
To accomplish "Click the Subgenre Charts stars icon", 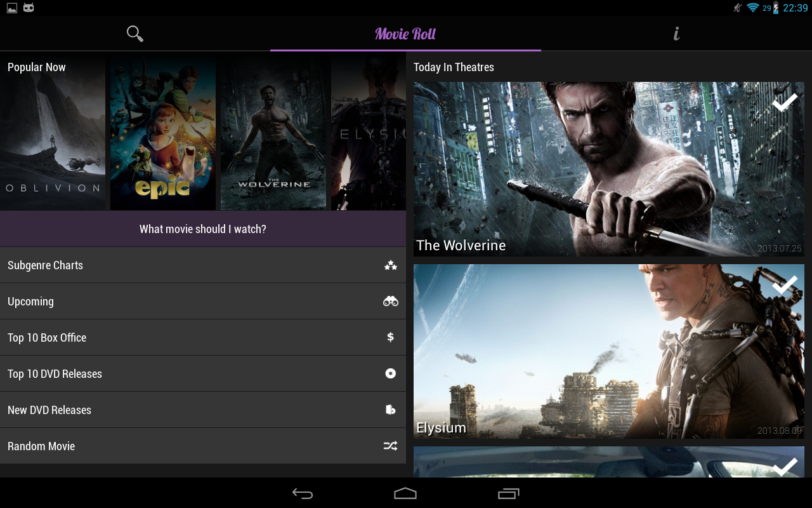I will [x=391, y=265].
